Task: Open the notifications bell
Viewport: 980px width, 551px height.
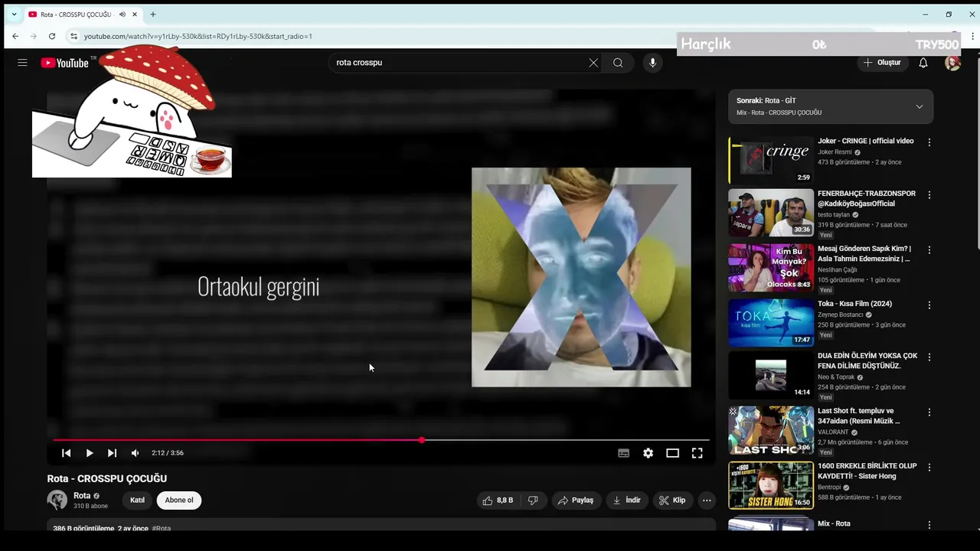Action: (923, 63)
